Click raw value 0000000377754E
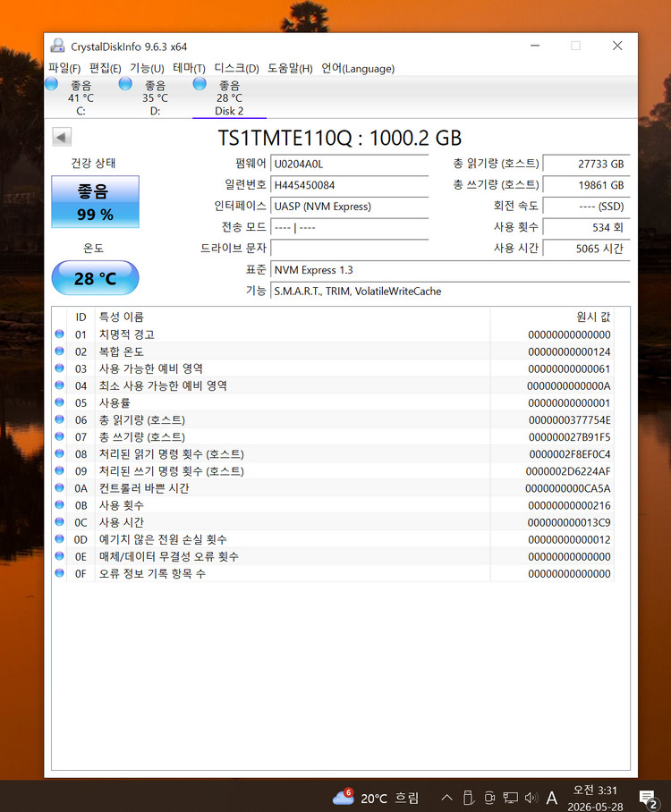Viewport: 671px width, 812px height. (x=569, y=420)
